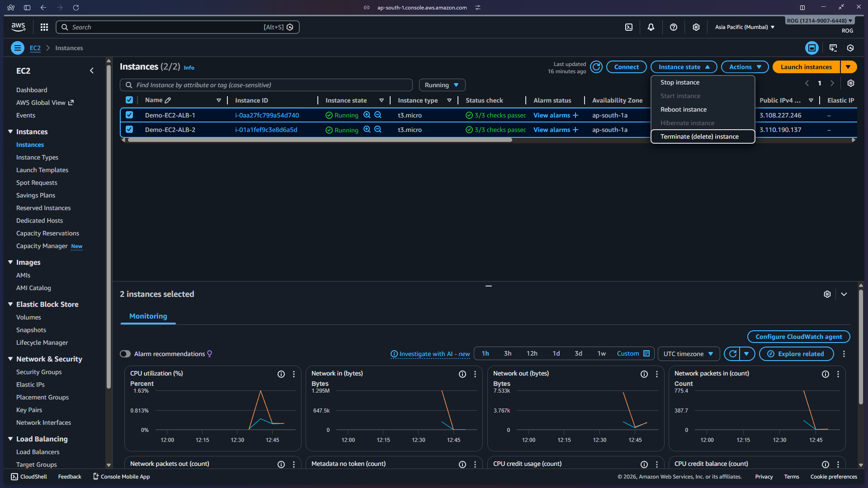Screen dimensions: 868x488
Task: Open the AWS services grid menu
Action: pyautogui.click(x=44, y=27)
